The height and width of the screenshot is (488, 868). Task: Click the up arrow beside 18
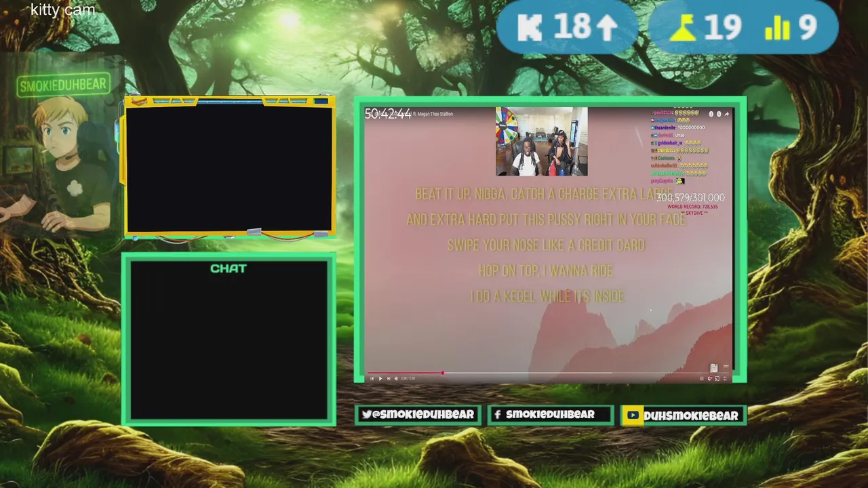tap(607, 28)
